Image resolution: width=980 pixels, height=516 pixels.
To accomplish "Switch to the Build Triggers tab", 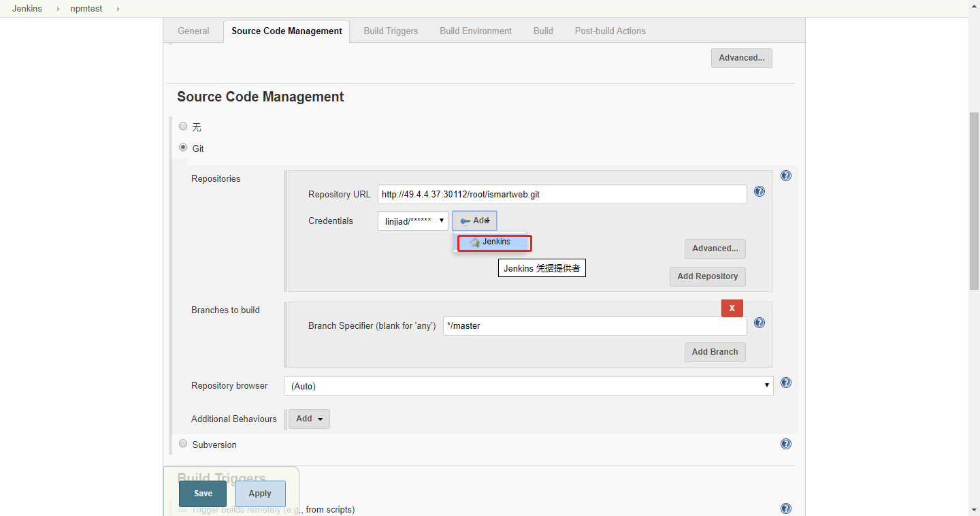I will click(391, 31).
